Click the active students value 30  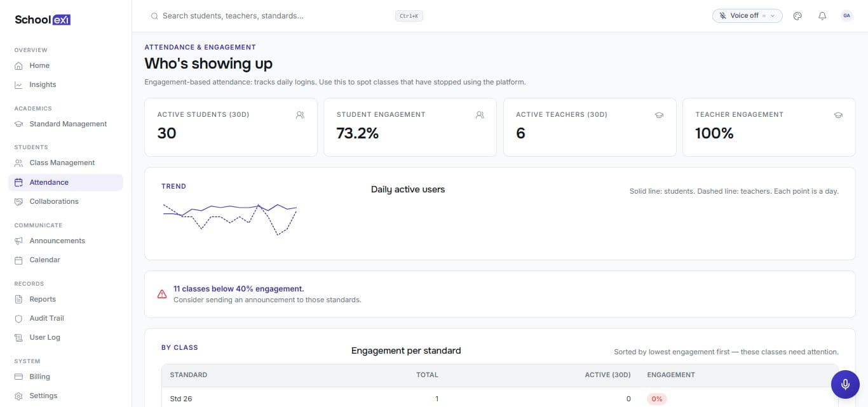(x=166, y=133)
